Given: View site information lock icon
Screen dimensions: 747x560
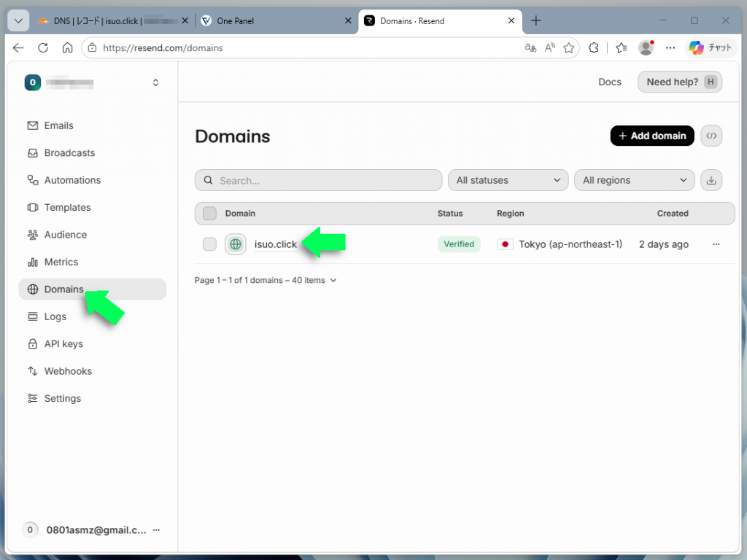Looking at the screenshot, I should [93, 47].
